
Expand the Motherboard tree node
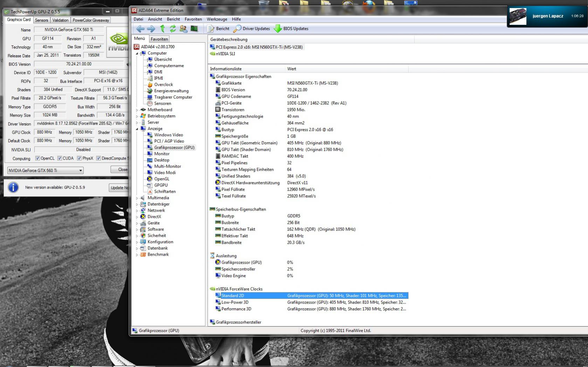pos(137,110)
